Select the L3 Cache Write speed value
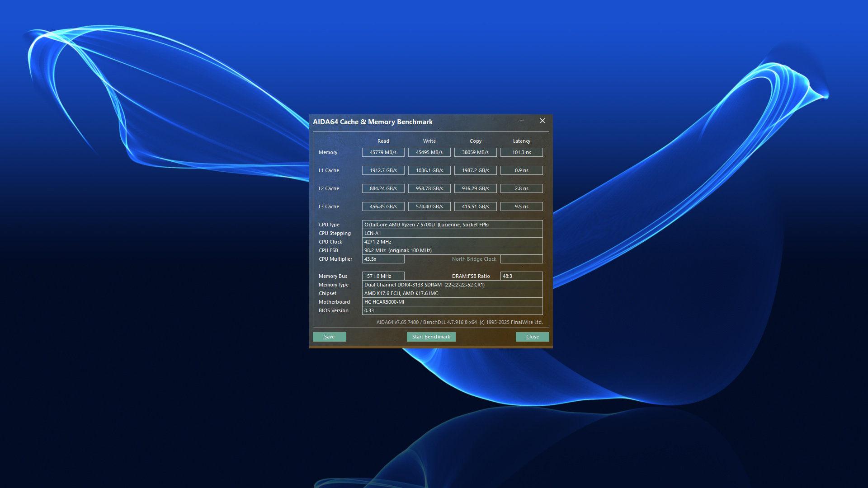The width and height of the screenshot is (868, 488). (x=429, y=206)
